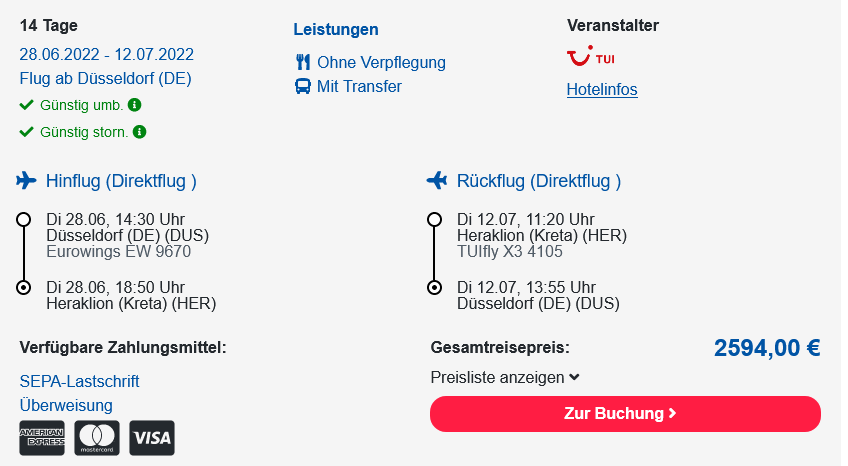Image resolution: width=848 pixels, height=466 pixels.
Task: Click the green checkmark beside Günstig umb.
Action: [x=26, y=105]
